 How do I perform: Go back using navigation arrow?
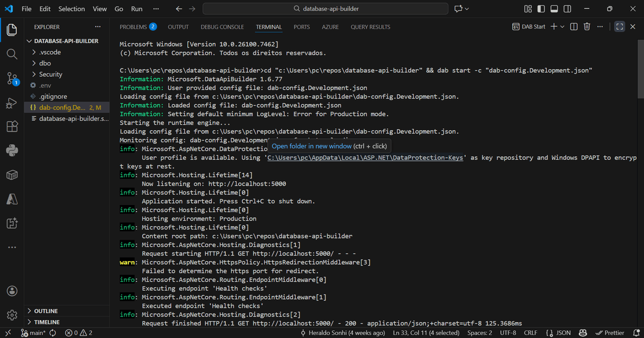(179, 8)
